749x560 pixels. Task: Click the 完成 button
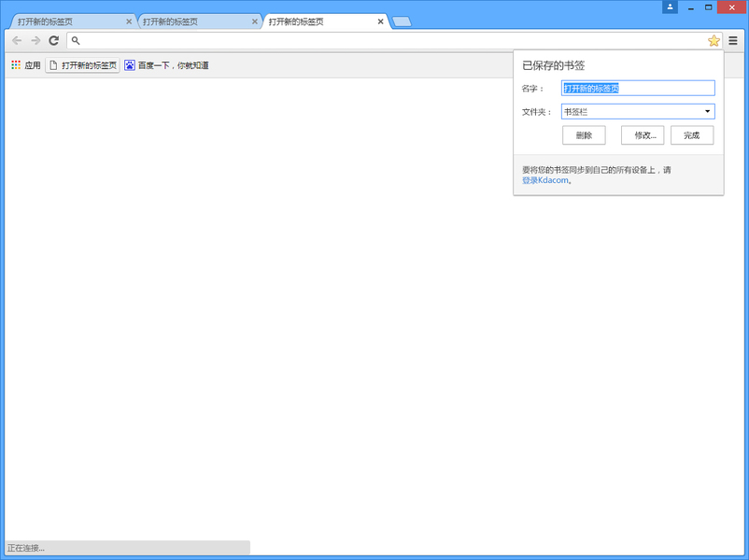click(x=692, y=135)
